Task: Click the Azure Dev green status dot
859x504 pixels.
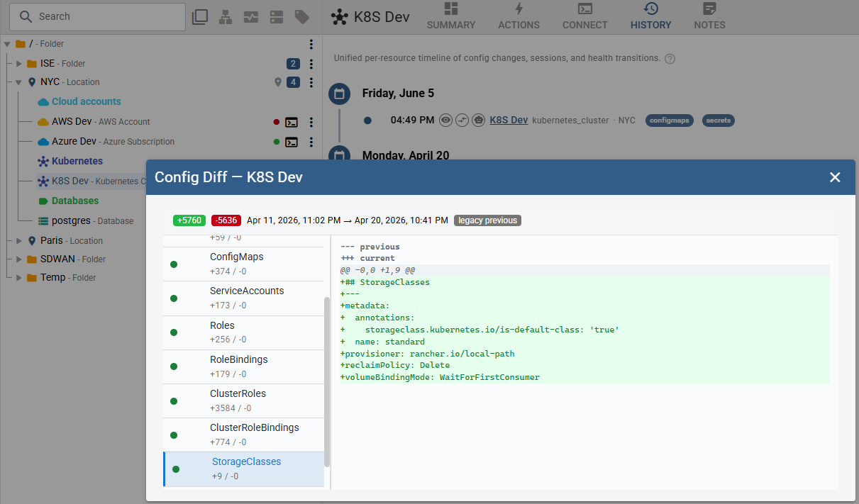Action: (277, 142)
